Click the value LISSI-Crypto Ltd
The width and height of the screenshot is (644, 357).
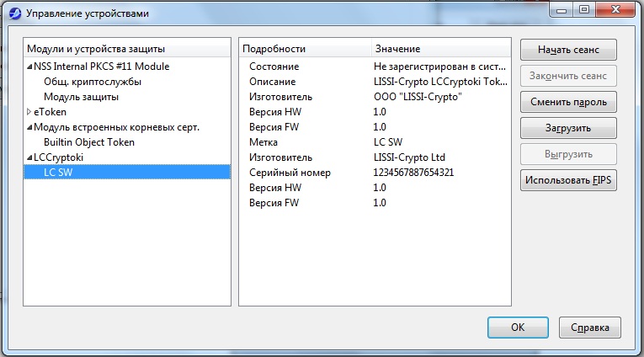[409, 157]
